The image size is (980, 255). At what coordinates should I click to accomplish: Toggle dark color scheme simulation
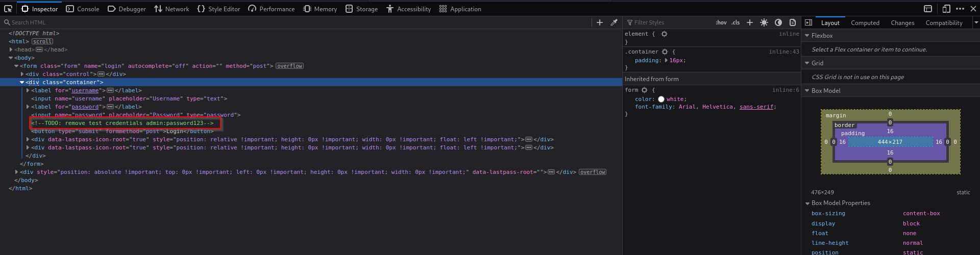click(778, 22)
